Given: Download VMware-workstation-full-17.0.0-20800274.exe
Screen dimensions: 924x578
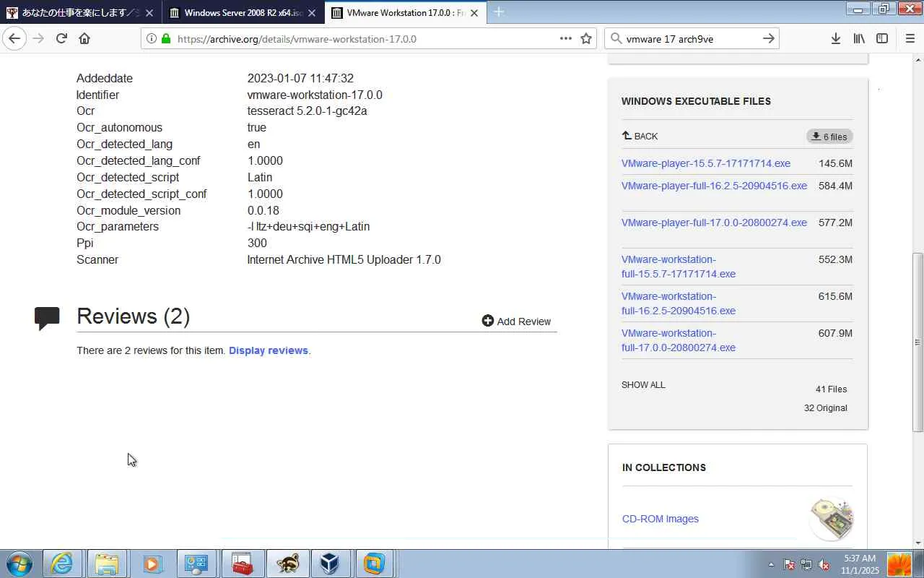Looking at the screenshot, I should click(679, 340).
